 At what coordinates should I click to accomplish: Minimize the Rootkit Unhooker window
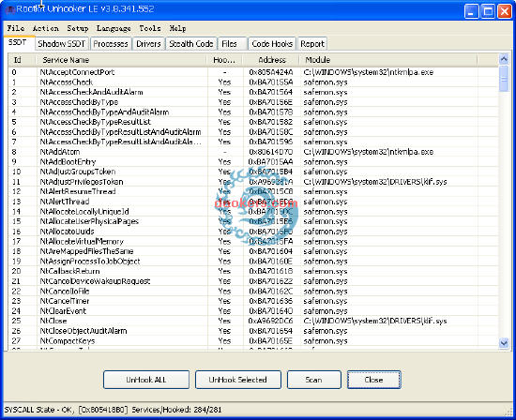(x=471, y=11)
